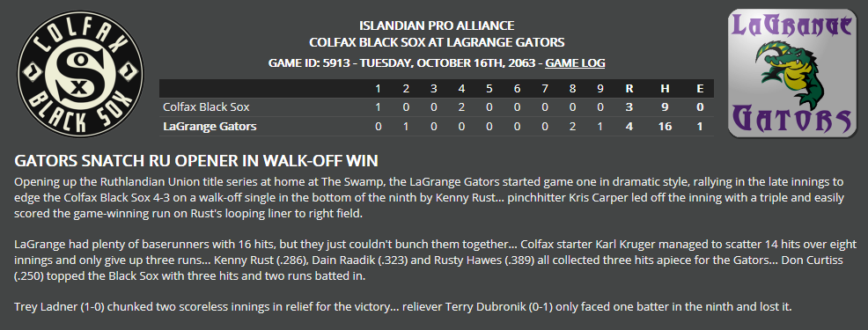This screenshot has height=330, width=868.
Task: Click the inning 9 column header
Action: coord(600,89)
